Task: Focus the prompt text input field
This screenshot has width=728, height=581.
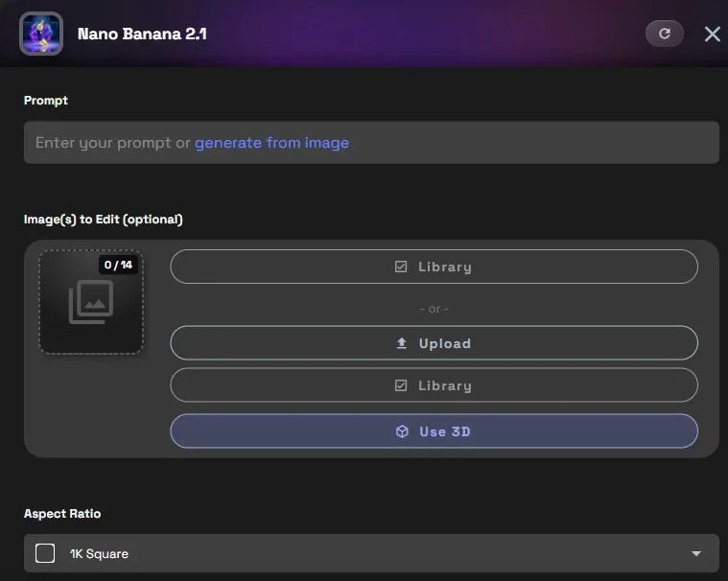Action: [x=371, y=143]
